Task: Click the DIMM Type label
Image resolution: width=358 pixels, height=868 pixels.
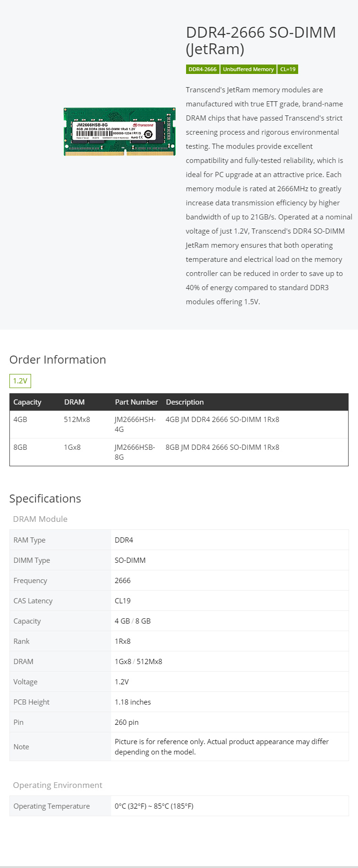Action: [x=32, y=560]
